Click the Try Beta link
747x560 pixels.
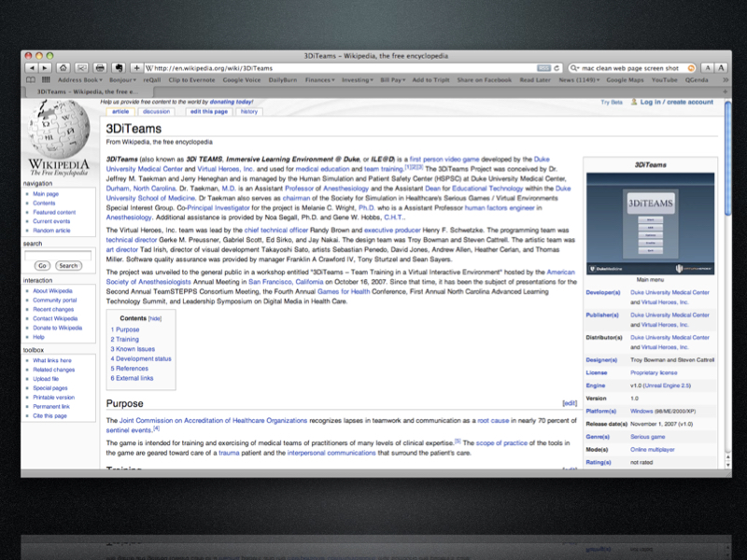pyautogui.click(x=612, y=102)
